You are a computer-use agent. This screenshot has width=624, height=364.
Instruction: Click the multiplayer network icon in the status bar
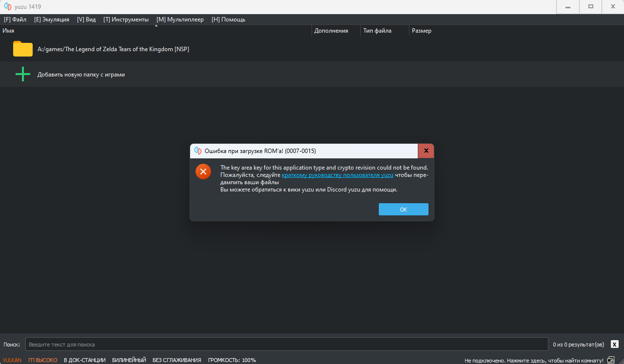(611, 361)
